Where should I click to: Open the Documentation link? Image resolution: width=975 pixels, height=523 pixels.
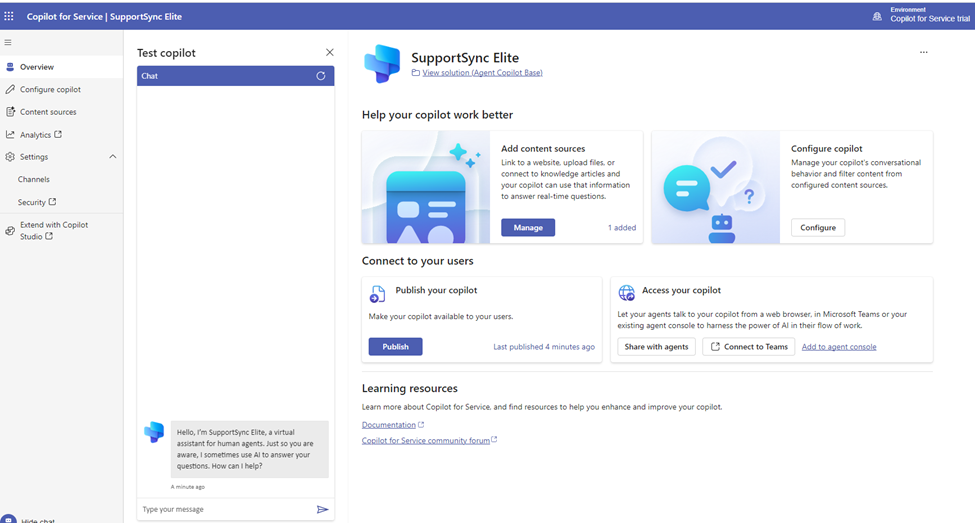point(389,425)
